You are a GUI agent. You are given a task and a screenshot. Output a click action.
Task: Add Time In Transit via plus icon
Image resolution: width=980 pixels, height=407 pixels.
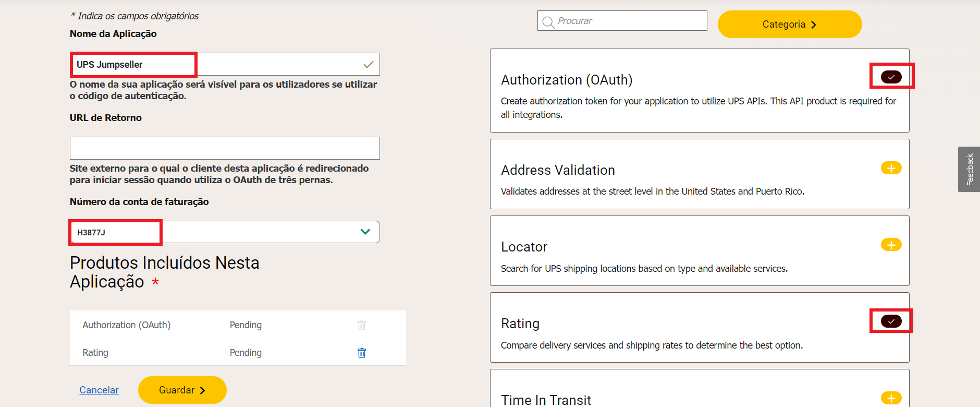(x=891, y=398)
